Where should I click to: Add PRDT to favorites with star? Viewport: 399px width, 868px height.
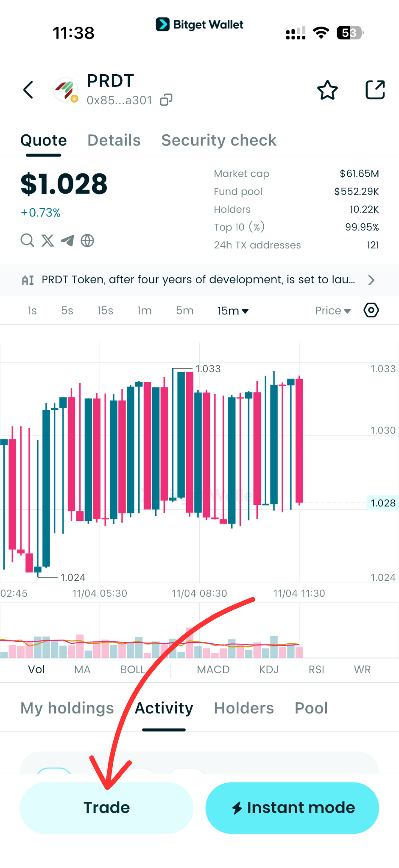[x=327, y=90]
